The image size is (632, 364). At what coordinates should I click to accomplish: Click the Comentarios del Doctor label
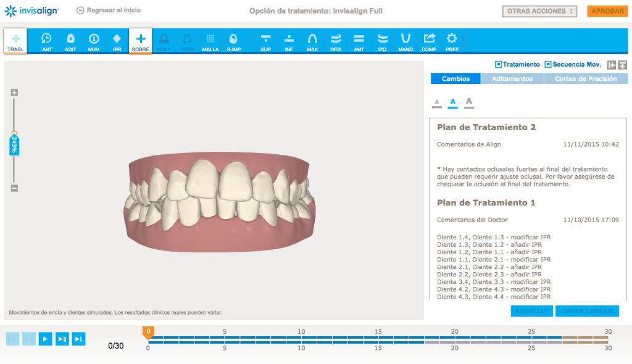pos(472,220)
